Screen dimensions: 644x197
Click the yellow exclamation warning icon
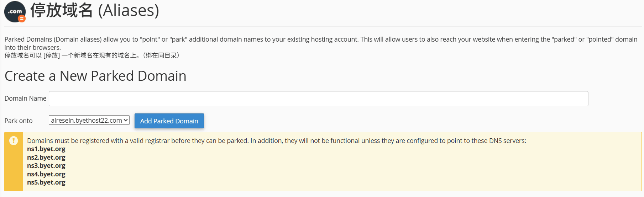coord(14,140)
